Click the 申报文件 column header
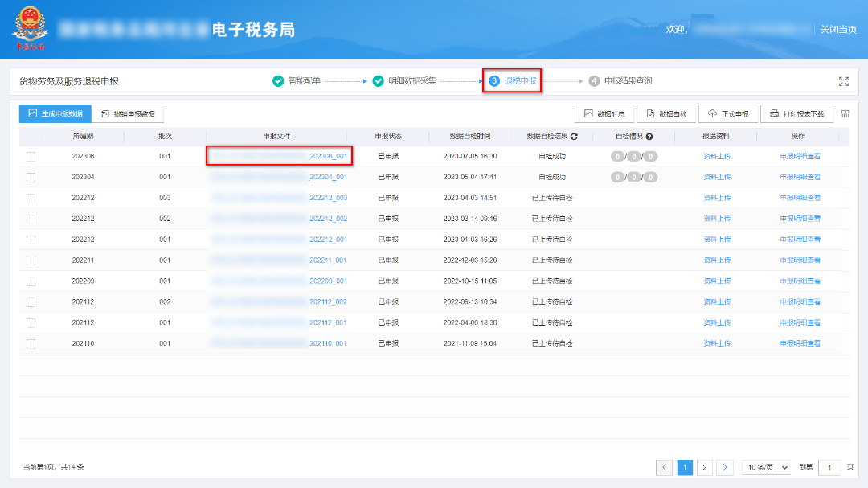 (x=276, y=136)
